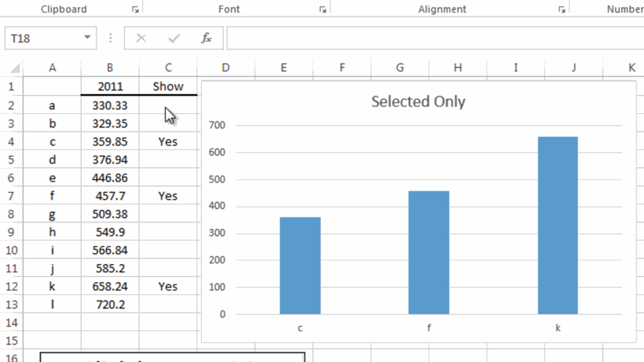Select the 'Yes' cell in row 4
Viewport: 644px width, 362px height.
(168, 142)
